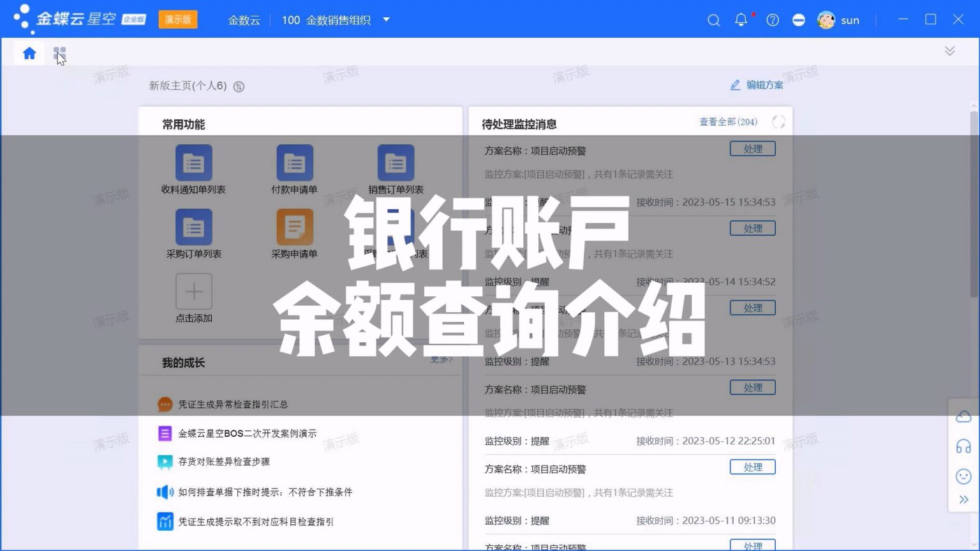
Task: Click the switch icon beside 新版主页(个人6)
Action: [x=239, y=86]
